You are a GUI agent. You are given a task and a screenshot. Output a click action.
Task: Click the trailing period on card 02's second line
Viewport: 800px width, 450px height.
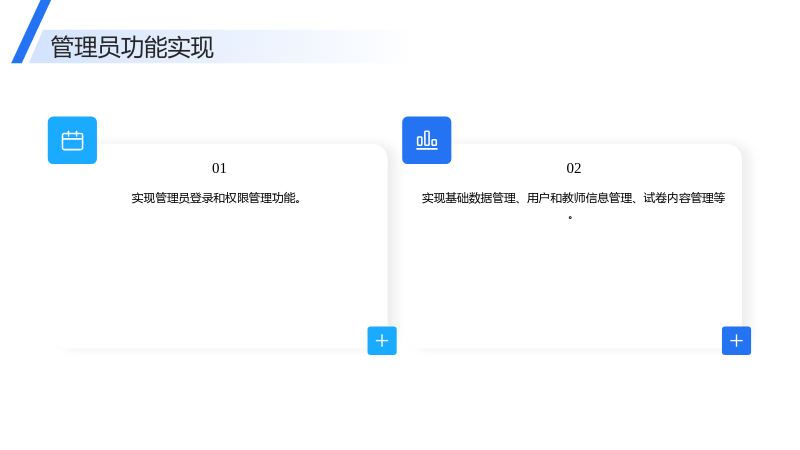pos(570,217)
